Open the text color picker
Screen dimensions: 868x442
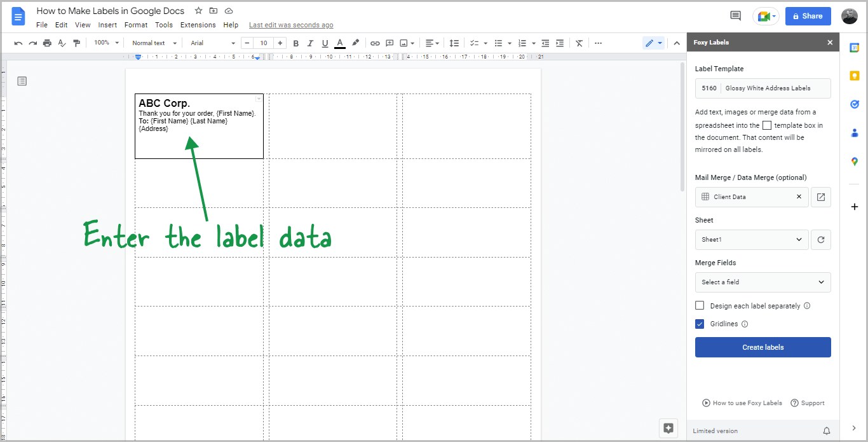click(x=339, y=43)
